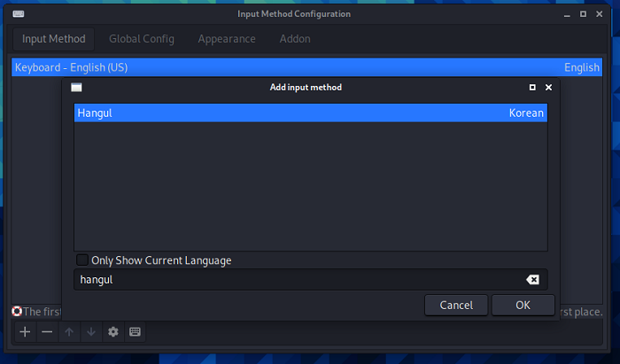Screen dimensions: 620x364
Task: Cancel the Add input method dialog
Action: pyautogui.click(x=456, y=305)
